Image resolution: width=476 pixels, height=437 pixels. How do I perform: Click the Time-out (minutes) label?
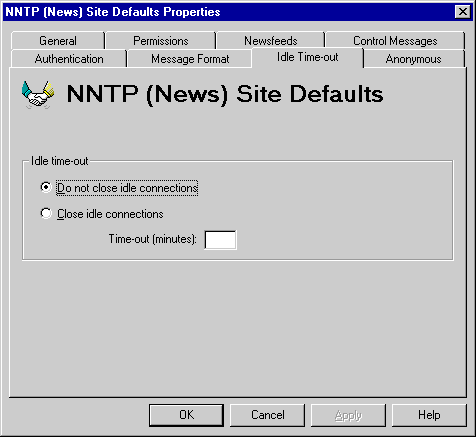click(x=153, y=239)
